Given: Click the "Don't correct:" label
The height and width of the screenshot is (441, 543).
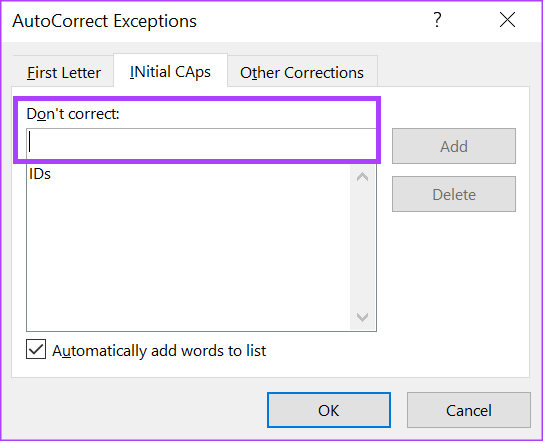Looking at the screenshot, I should pos(73,114).
